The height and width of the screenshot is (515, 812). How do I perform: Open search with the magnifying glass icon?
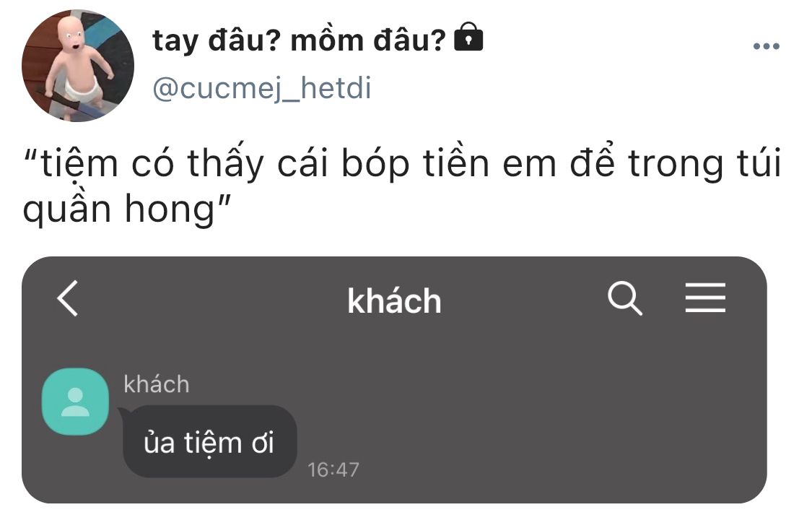point(624,298)
